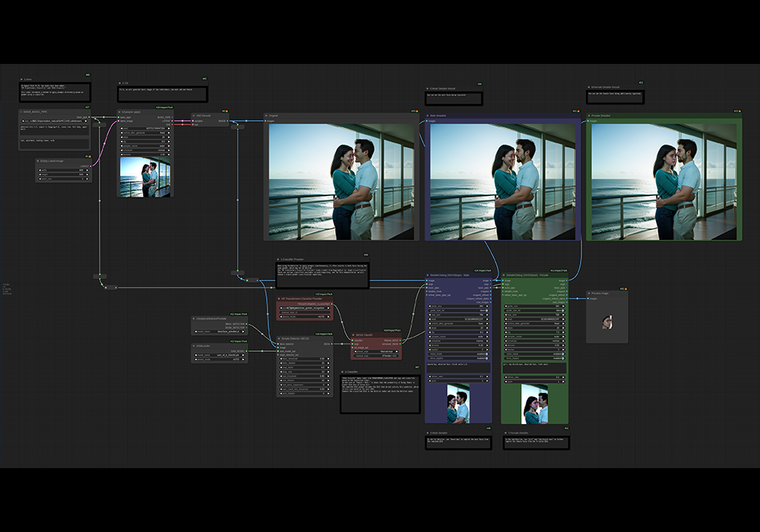This screenshot has height=532, width=760.
Task: Collapse the Simple Detector (SEGS) node dot
Action: click(x=279, y=339)
